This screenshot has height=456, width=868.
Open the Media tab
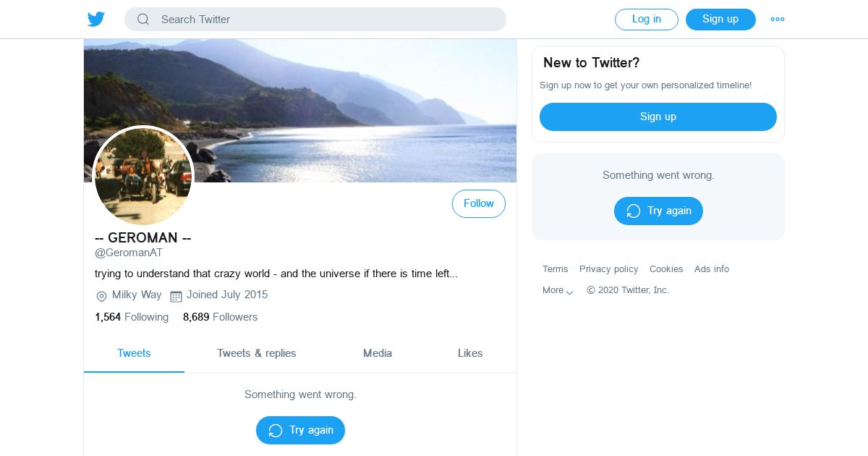click(x=378, y=353)
